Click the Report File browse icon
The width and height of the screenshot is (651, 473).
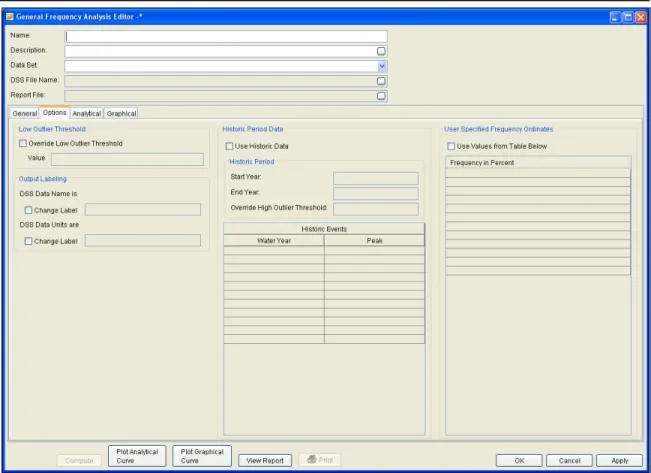pos(381,96)
